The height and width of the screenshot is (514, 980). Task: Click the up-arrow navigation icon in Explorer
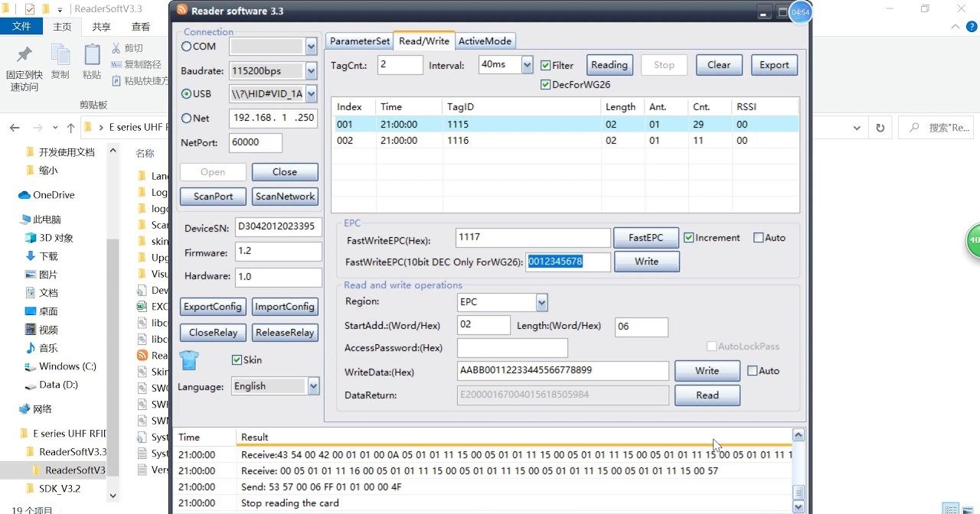coord(71,128)
